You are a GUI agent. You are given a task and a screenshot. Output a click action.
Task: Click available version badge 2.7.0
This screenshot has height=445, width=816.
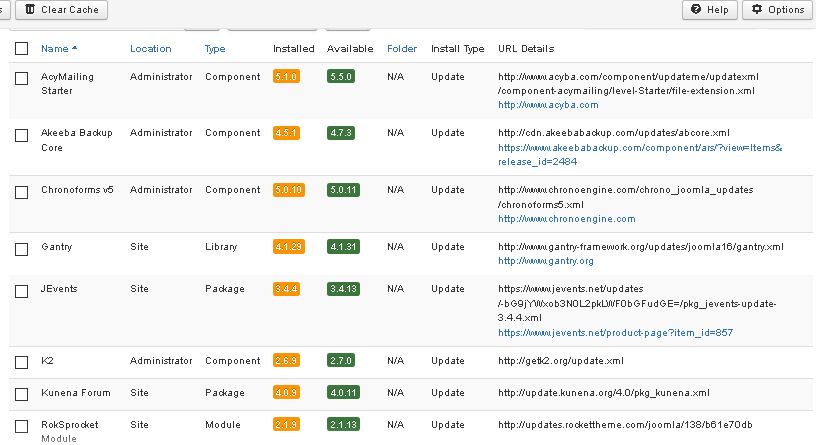tap(341, 360)
